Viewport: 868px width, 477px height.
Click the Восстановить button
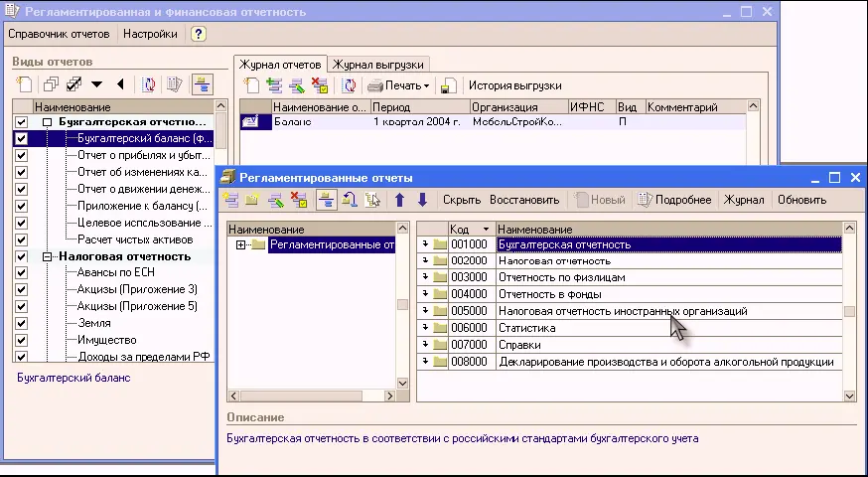[x=524, y=200]
